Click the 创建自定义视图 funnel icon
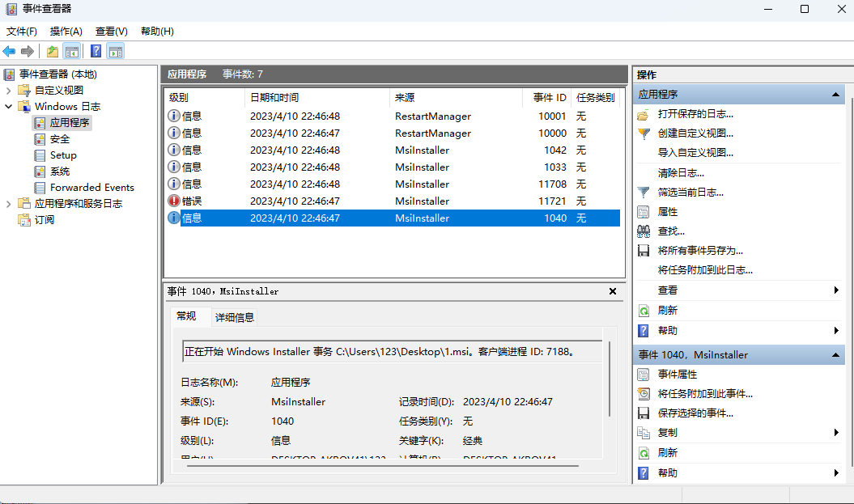Viewport: 854px width, 504px height. click(644, 134)
